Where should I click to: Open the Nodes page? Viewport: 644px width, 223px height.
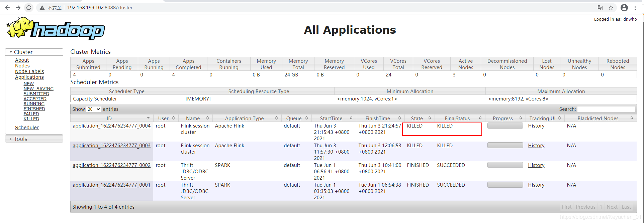pyautogui.click(x=22, y=66)
